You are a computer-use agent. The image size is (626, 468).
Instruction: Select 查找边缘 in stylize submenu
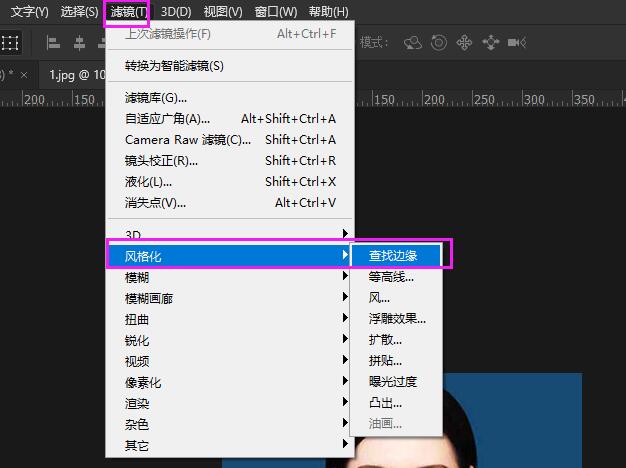pyautogui.click(x=396, y=255)
